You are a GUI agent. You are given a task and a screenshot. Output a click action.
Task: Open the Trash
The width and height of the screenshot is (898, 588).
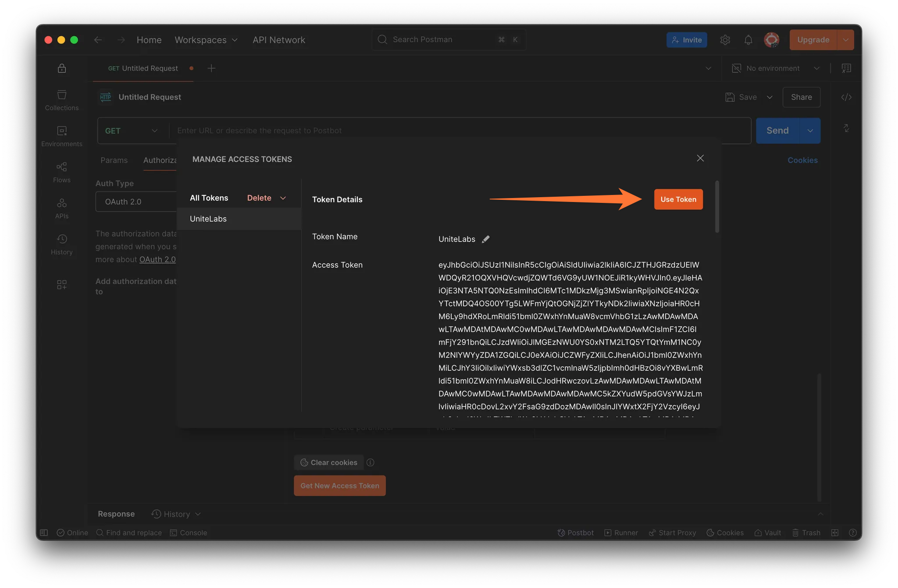806,533
